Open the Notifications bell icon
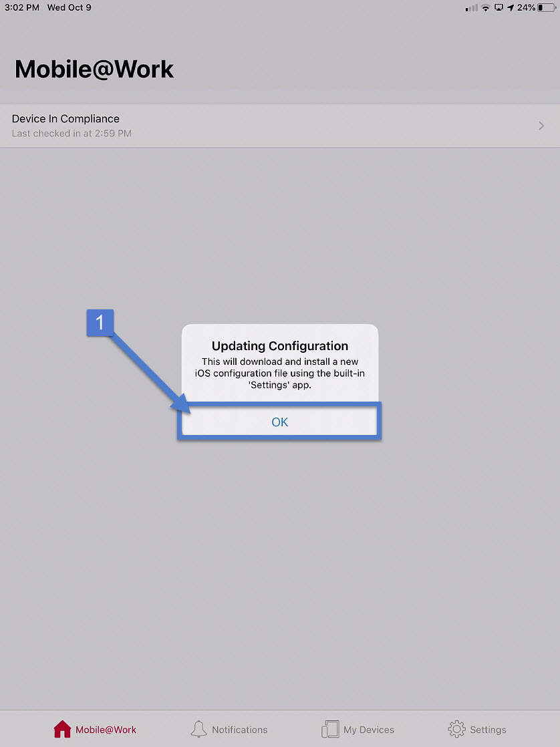 [x=198, y=728]
